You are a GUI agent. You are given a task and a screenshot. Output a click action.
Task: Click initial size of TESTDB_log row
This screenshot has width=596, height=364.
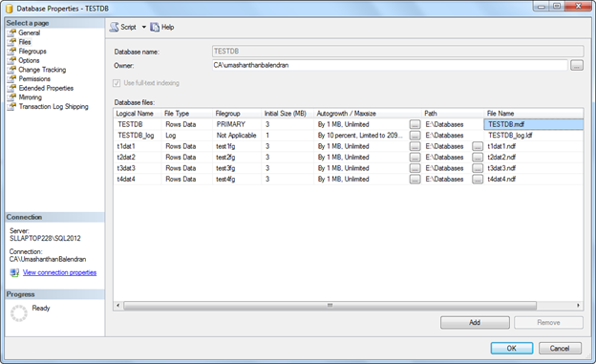[x=287, y=136]
